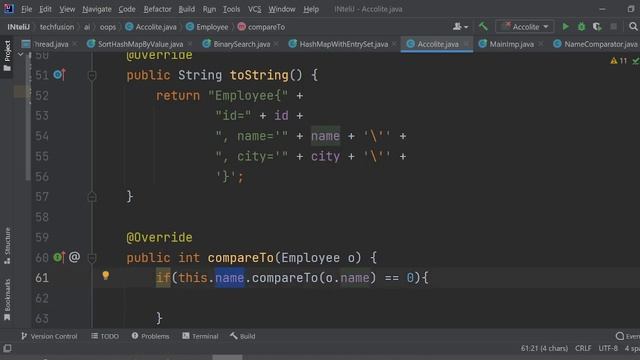Open the Window menu
Viewport: 640px width, 360px height.
(282, 9)
